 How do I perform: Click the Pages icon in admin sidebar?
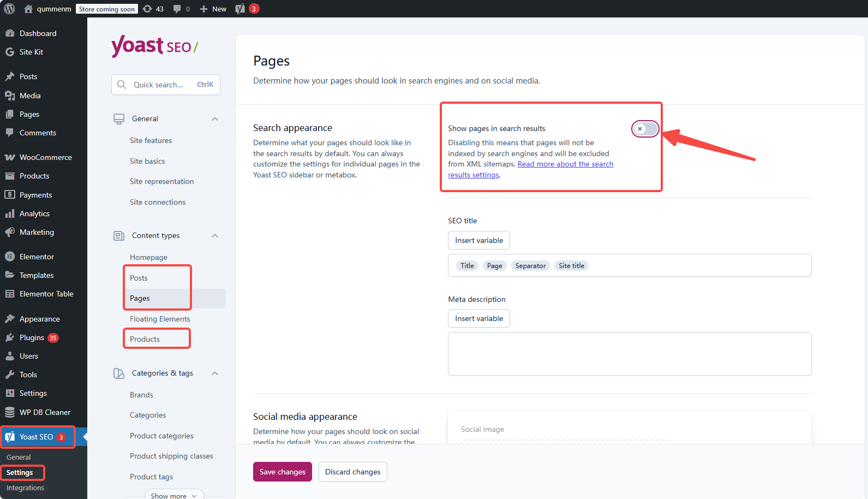pyautogui.click(x=10, y=114)
